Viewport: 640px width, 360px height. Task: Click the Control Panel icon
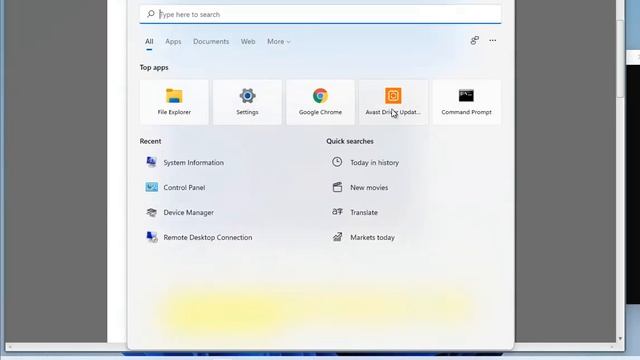pos(151,187)
